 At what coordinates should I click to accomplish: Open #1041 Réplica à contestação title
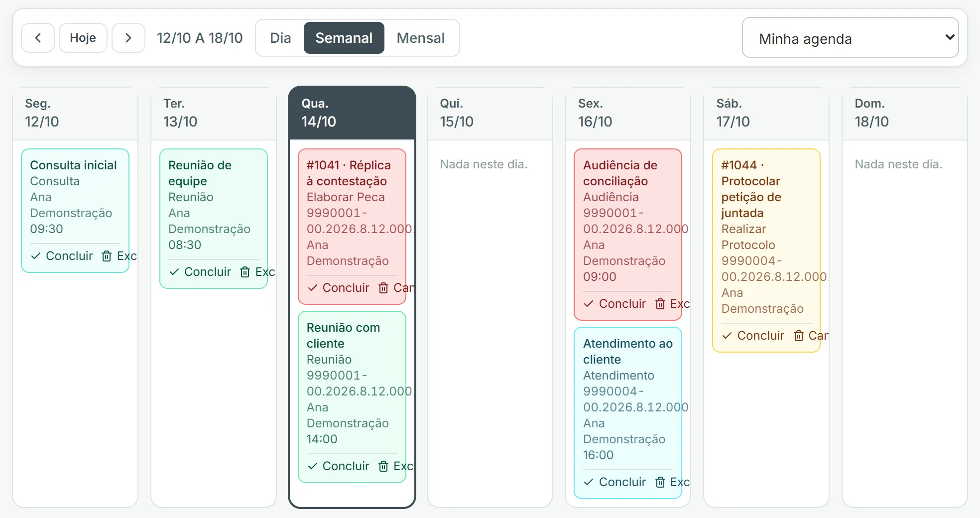point(349,173)
